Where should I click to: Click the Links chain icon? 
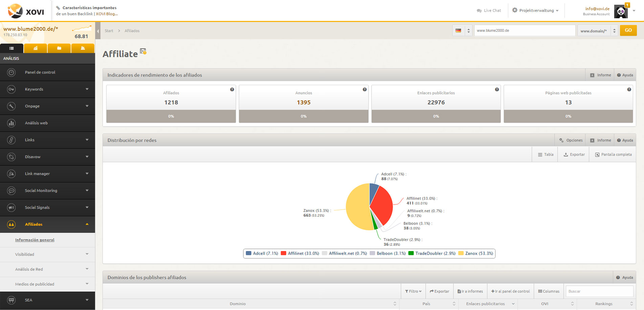[x=12, y=140]
